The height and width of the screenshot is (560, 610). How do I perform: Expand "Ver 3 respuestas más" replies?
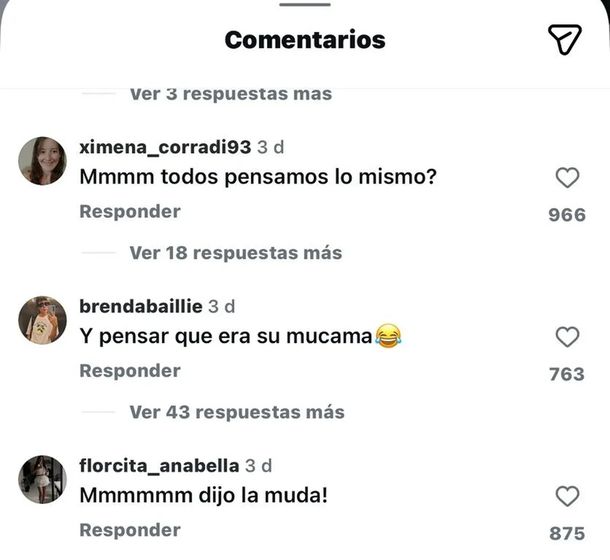click(x=230, y=94)
